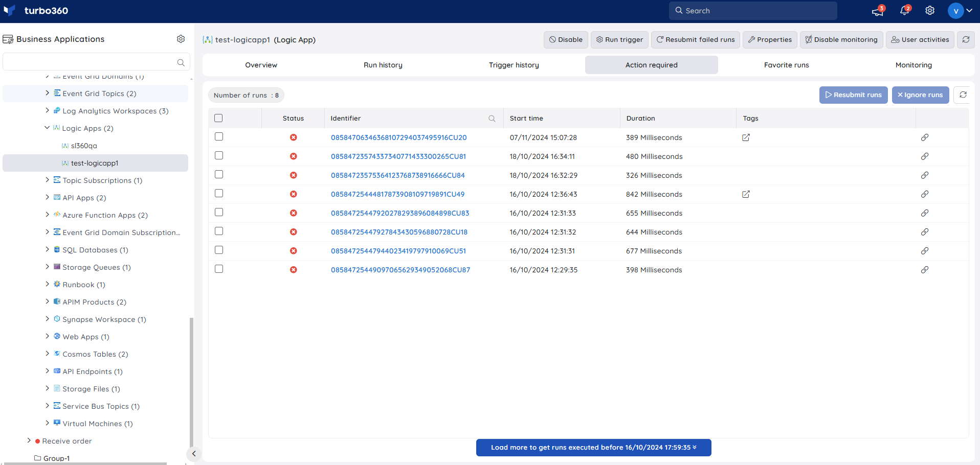980x465 pixels.
Task: Check the box for run ending CU18
Action: pos(219,231)
